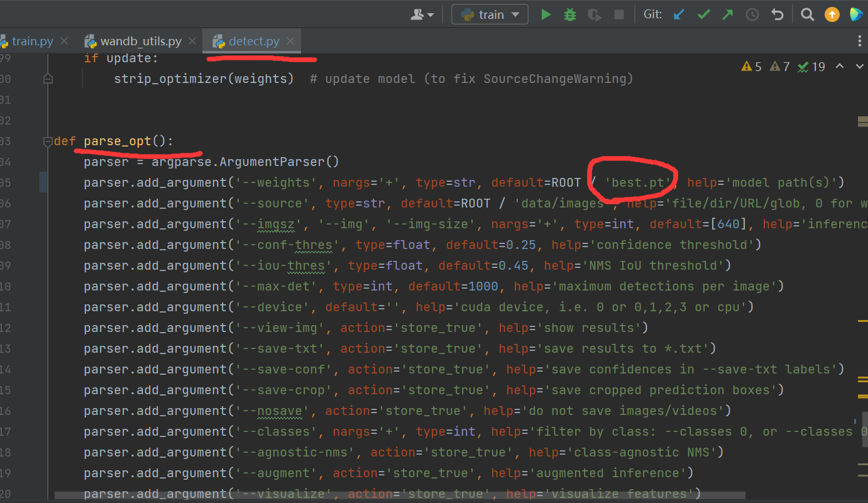Viewport: 868px width, 503px height.
Task: Click the '--save-crop' argument string
Action: point(283,390)
